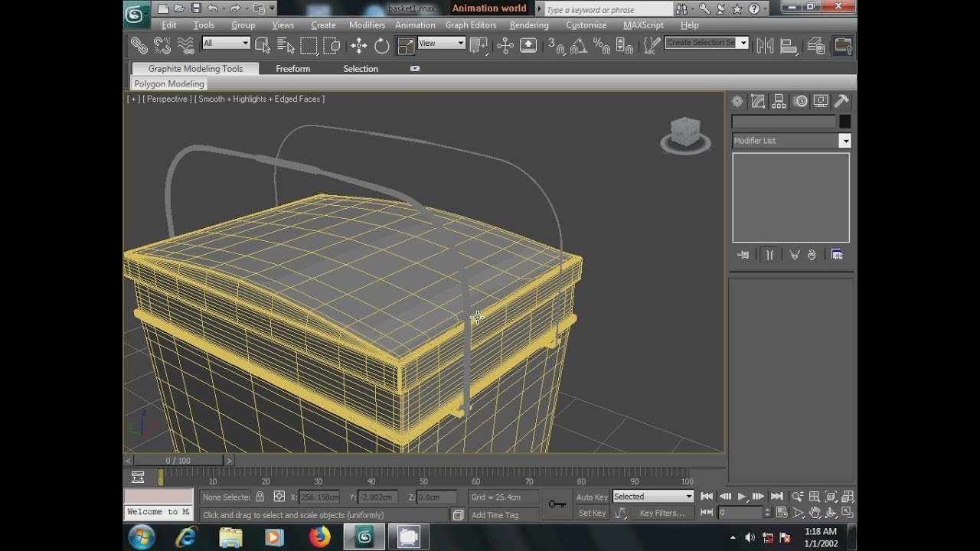The width and height of the screenshot is (980, 551).
Task: Toggle Show End Result button
Action: coord(769,255)
